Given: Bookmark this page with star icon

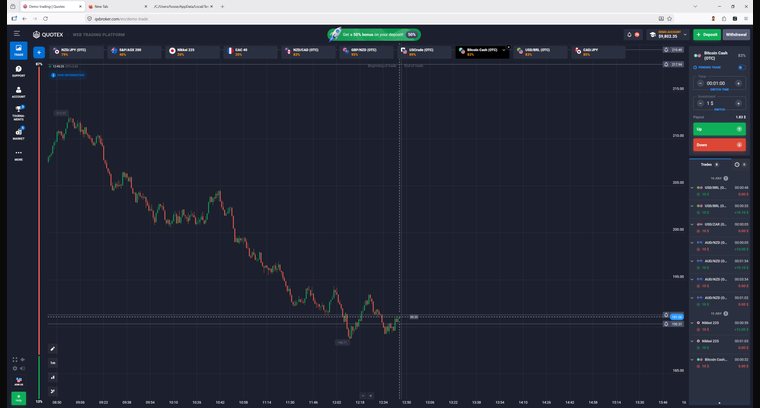Looking at the screenshot, I should point(669,18).
